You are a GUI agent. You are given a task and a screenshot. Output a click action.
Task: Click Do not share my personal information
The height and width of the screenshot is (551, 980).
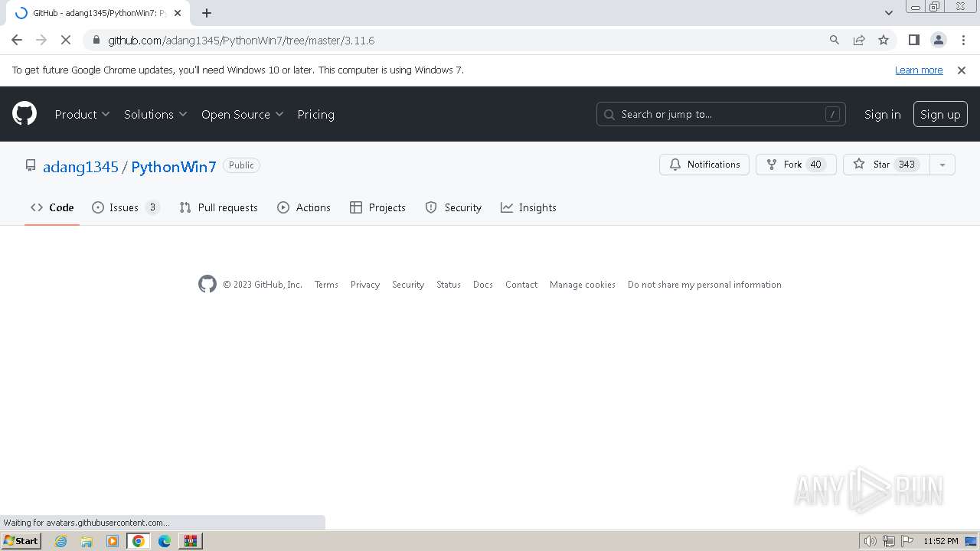pyautogui.click(x=704, y=285)
